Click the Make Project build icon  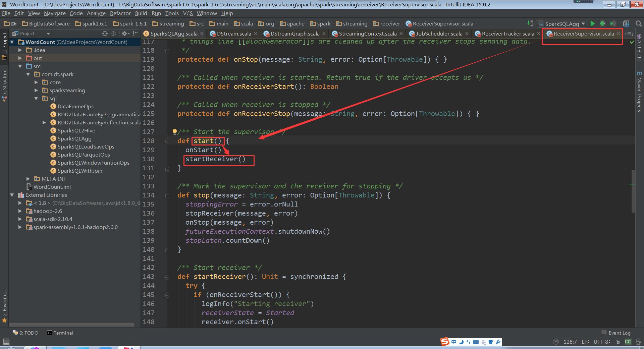click(530, 23)
